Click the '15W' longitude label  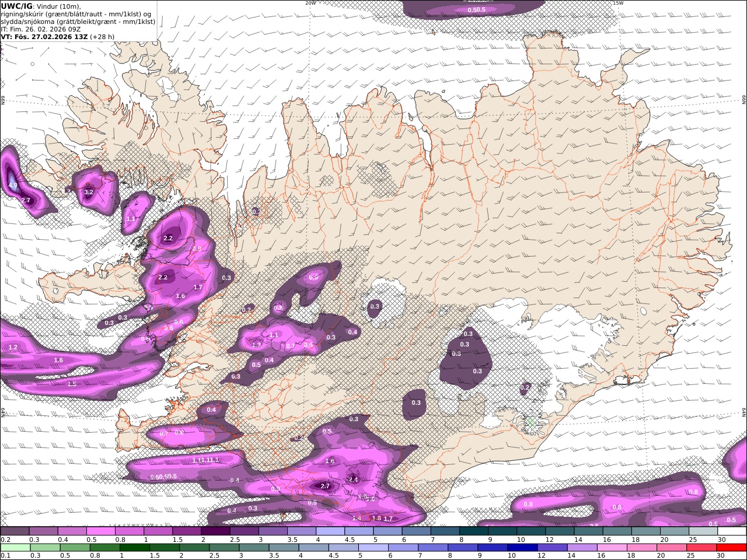618,3
